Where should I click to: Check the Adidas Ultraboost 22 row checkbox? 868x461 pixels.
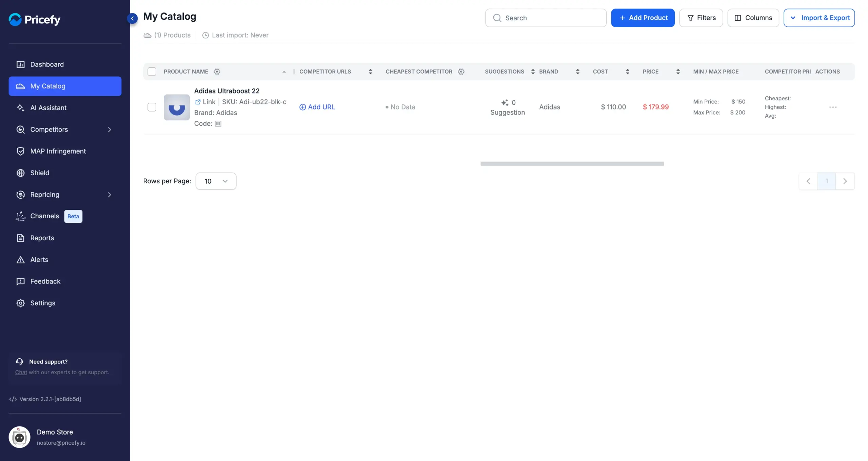pyautogui.click(x=152, y=107)
